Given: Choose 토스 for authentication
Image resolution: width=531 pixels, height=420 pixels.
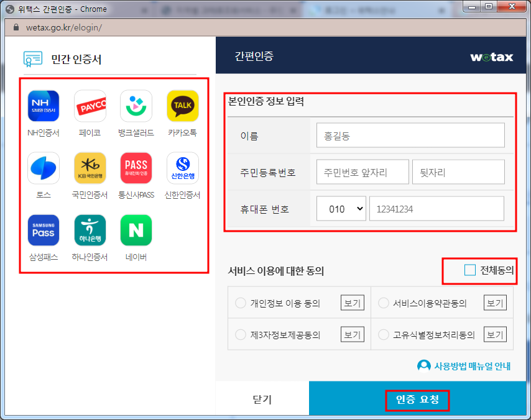Looking at the screenshot, I should 44,168.
